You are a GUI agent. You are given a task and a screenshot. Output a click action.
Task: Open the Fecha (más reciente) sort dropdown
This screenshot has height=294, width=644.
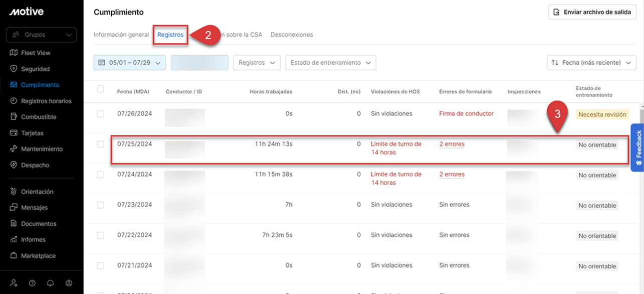coord(592,63)
